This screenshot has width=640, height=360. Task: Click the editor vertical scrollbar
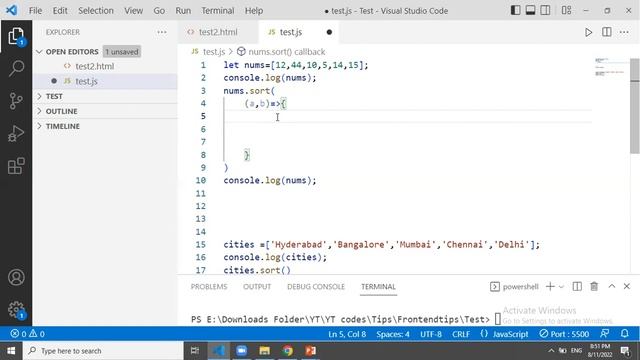click(x=635, y=106)
